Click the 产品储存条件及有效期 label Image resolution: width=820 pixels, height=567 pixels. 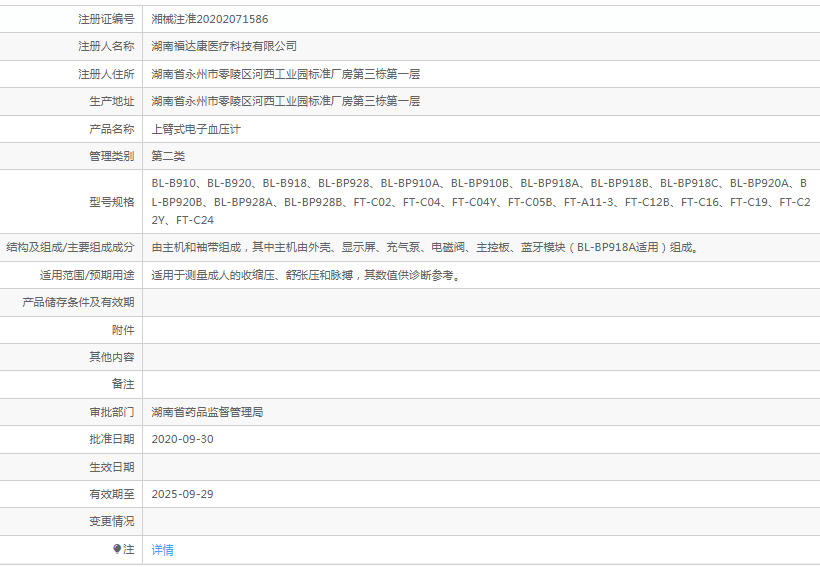coord(78,302)
